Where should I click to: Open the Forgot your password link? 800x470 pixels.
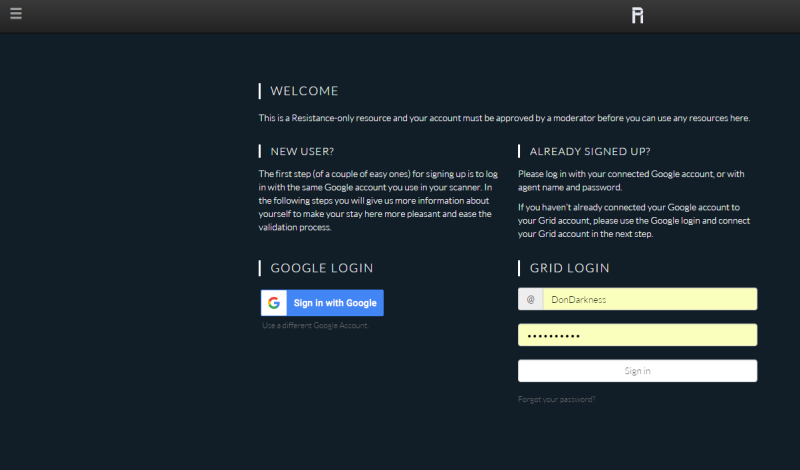click(556, 399)
